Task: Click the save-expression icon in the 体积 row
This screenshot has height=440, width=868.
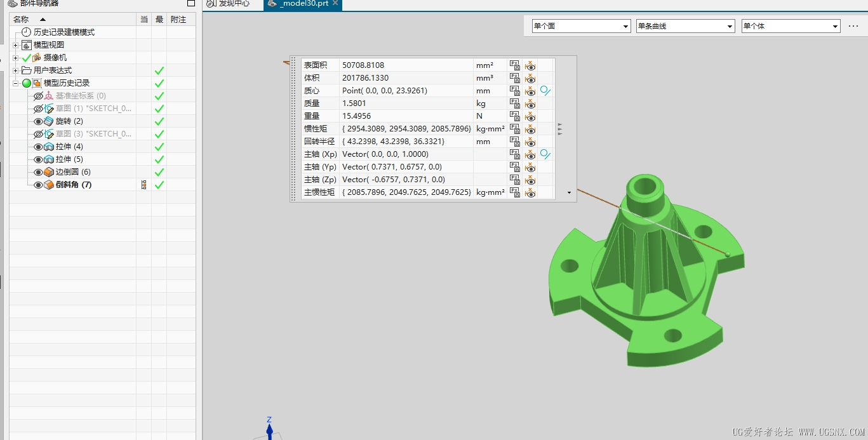Action: click(515, 78)
